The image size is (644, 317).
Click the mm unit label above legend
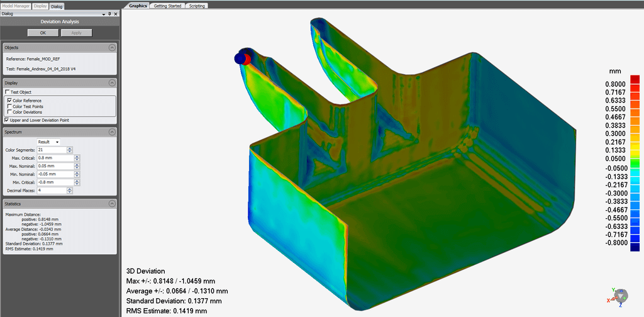[x=616, y=70]
